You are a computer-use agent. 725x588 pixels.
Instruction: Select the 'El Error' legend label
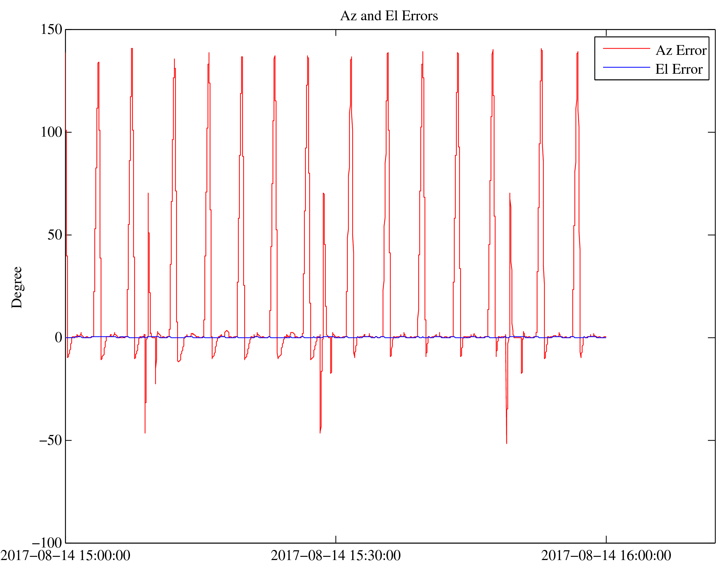pyautogui.click(x=679, y=69)
